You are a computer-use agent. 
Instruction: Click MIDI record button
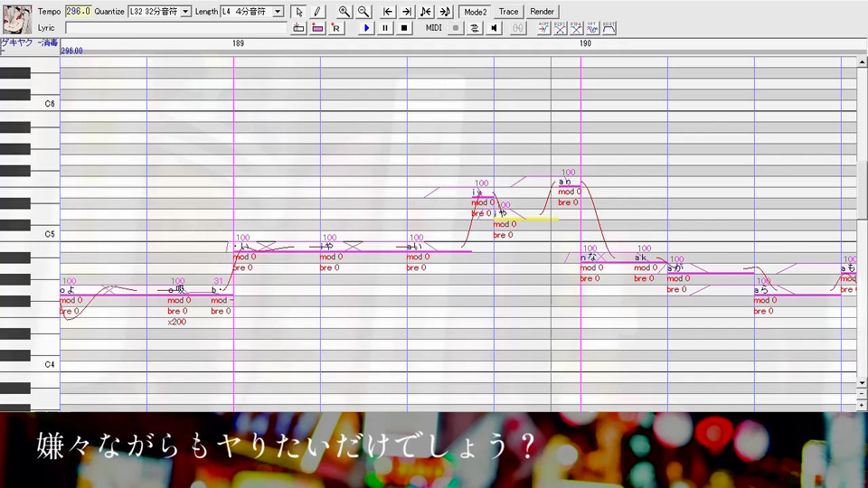point(456,28)
